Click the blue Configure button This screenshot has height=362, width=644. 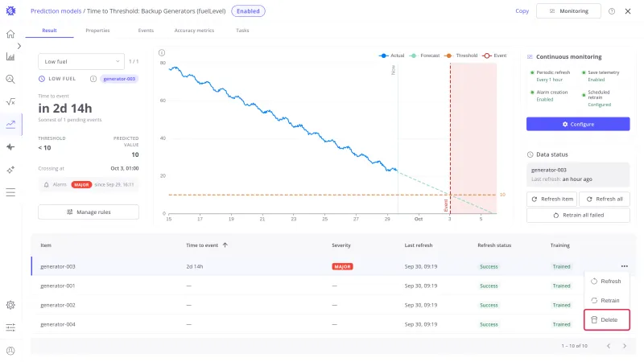578,124
